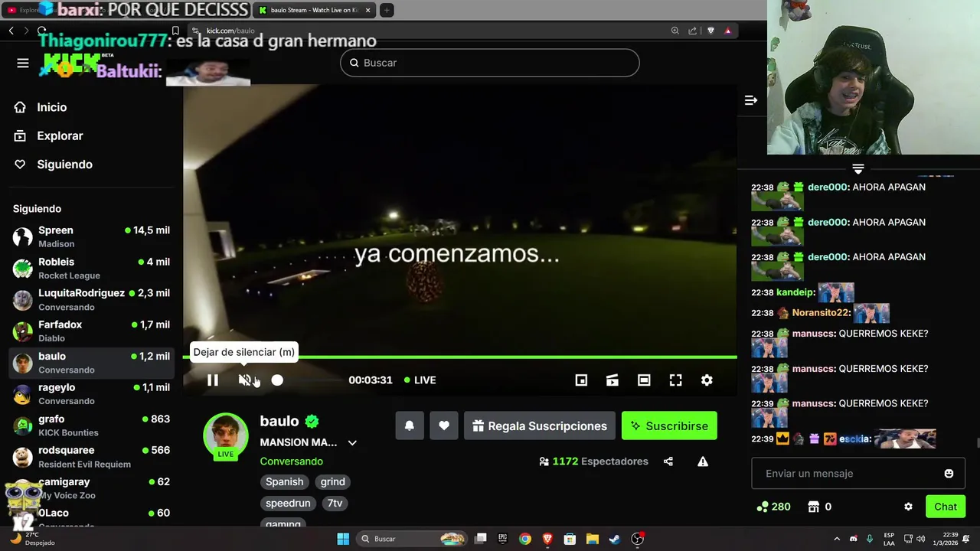980x551 pixels.
Task: Open rageylo channel in followed list
Action: pos(91,393)
